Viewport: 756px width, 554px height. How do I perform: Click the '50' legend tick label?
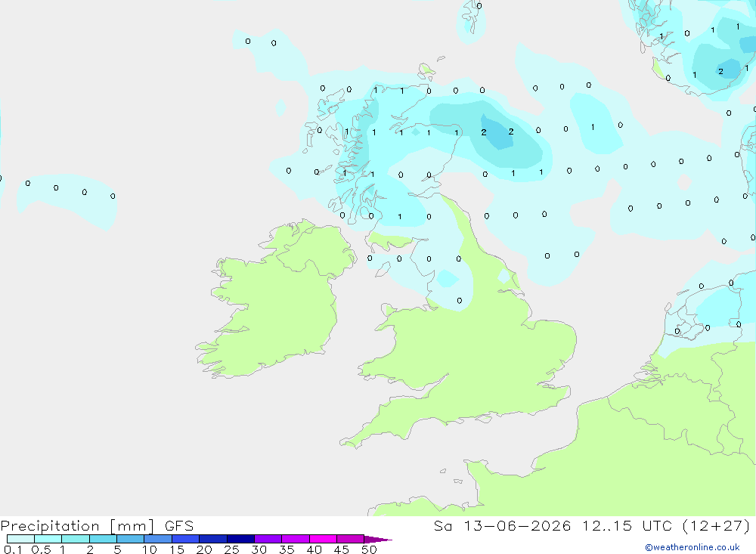pos(369,549)
